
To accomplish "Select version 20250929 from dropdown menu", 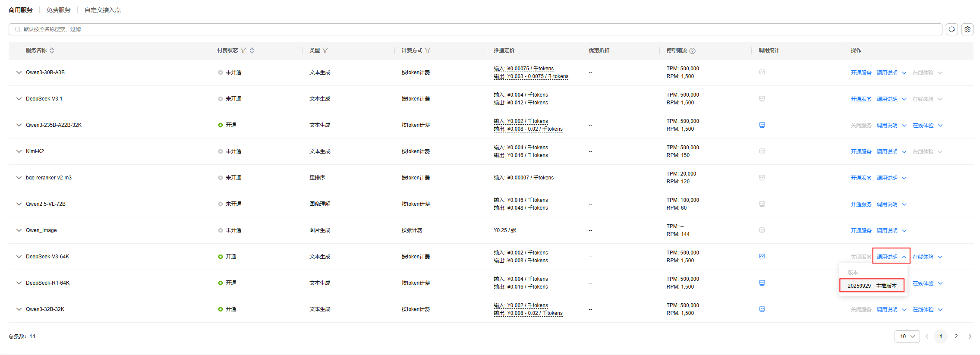I will pyautogui.click(x=872, y=286).
